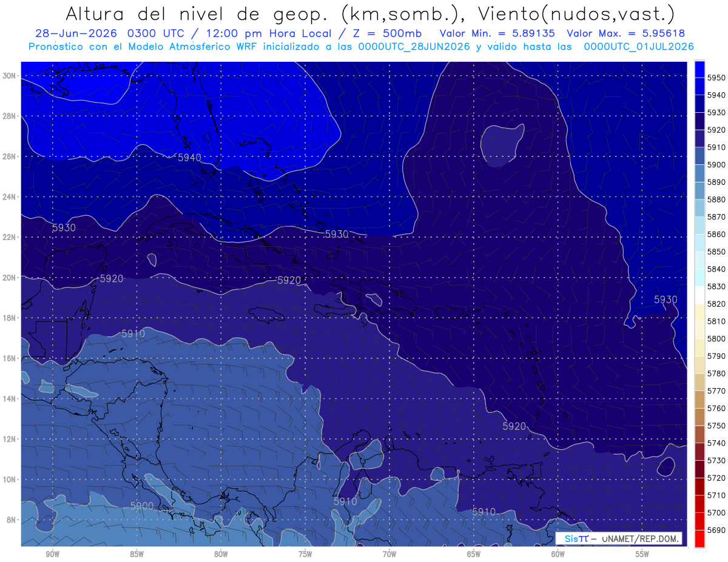Viewport: 728px width, 562px height.
Task: Click the 70W longitude axis label
Action: point(389,554)
